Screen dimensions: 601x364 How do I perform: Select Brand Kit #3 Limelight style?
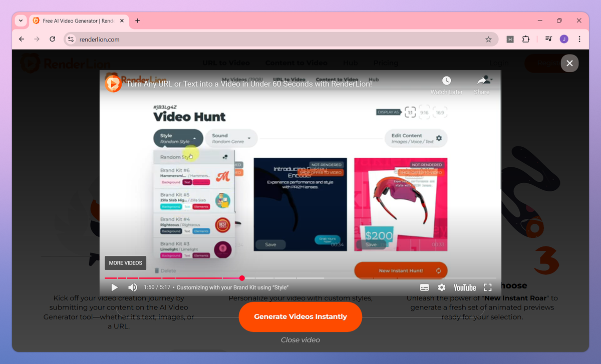194,248
